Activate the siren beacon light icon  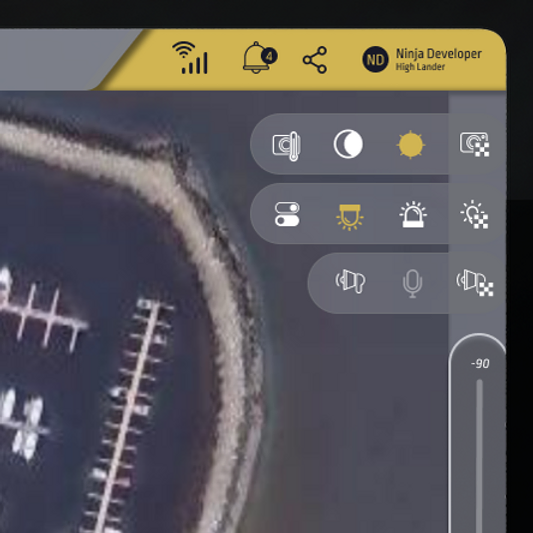(x=413, y=214)
